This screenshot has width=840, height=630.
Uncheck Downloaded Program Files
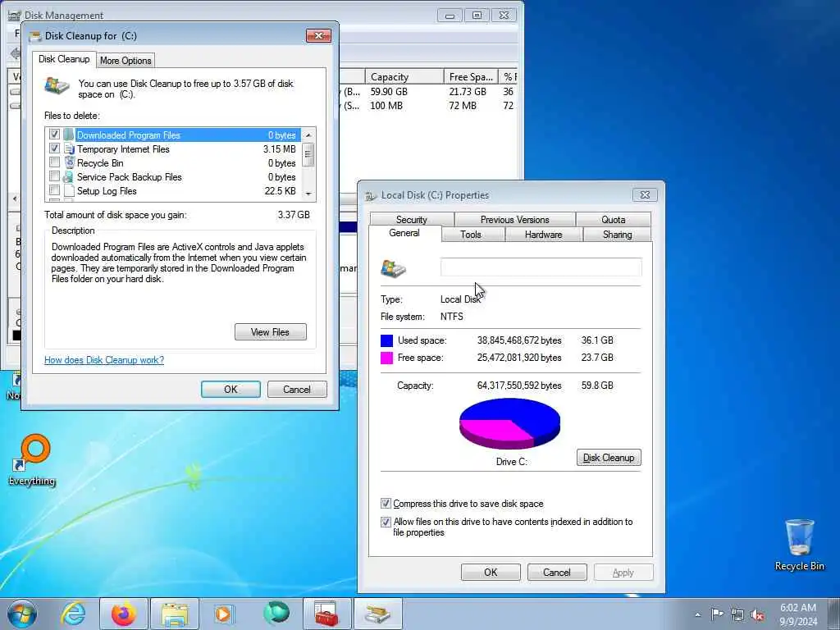coord(54,134)
